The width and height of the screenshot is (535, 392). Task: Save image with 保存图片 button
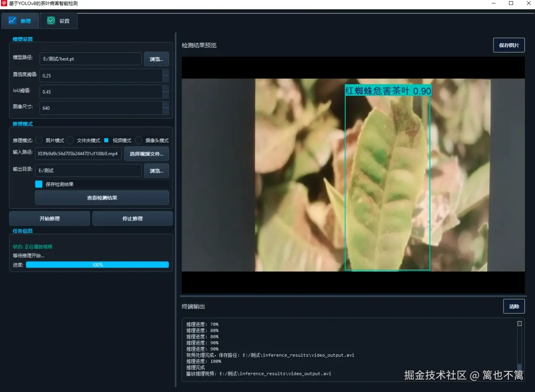click(x=509, y=45)
